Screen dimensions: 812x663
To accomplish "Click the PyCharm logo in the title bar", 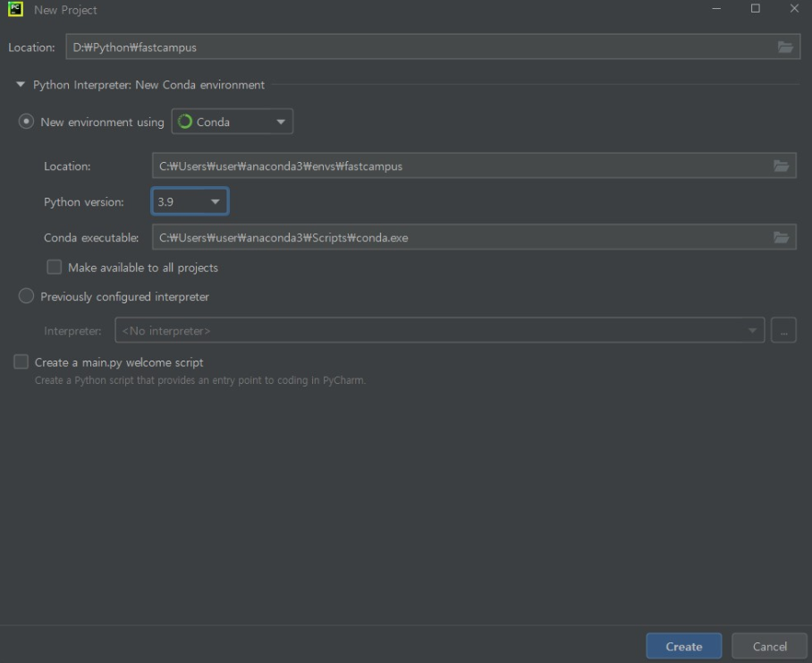I will pos(13,11).
